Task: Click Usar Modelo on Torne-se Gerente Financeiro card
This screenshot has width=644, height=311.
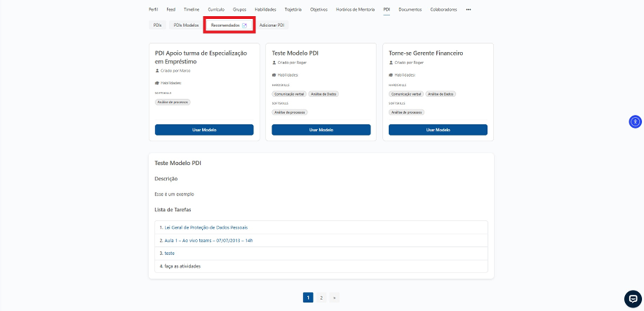Action: click(x=438, y=130)
